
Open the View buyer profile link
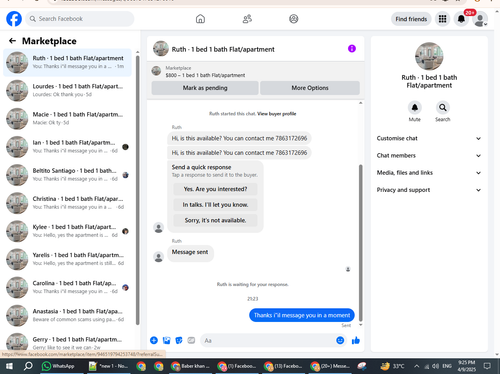(x=277, y=114)
